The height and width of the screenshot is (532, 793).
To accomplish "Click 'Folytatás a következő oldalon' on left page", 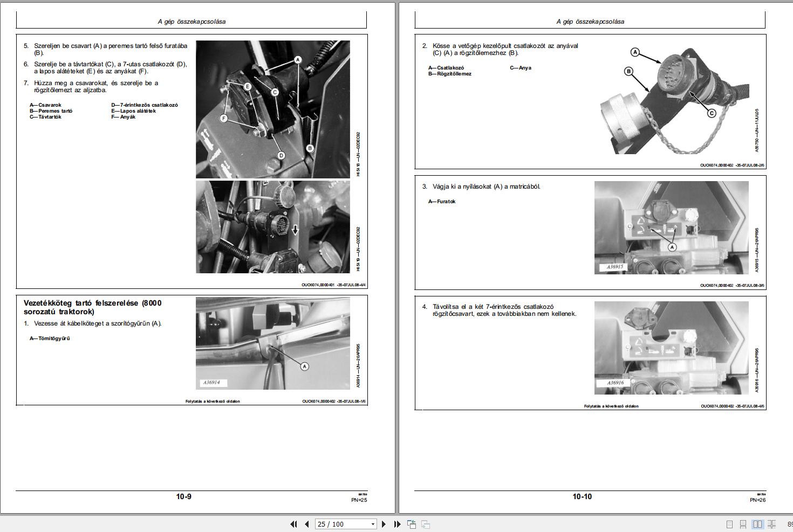I will click(x=213, y=402).
